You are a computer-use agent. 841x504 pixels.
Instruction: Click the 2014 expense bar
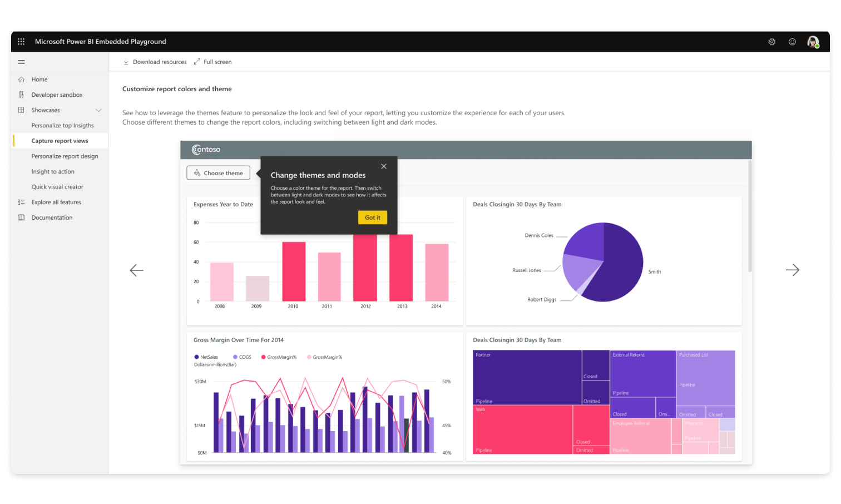click(x=437, y=273)
